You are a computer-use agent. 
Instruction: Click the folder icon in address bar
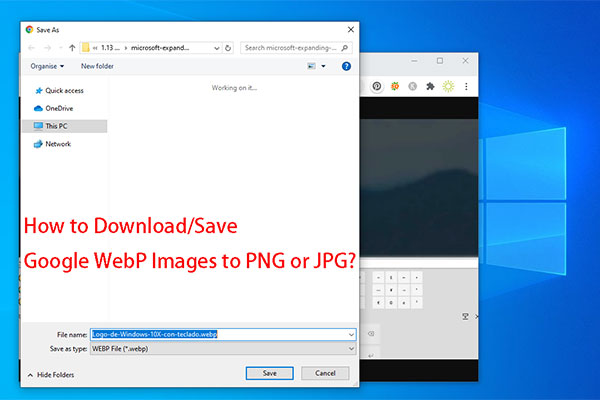tap(86, 47)
